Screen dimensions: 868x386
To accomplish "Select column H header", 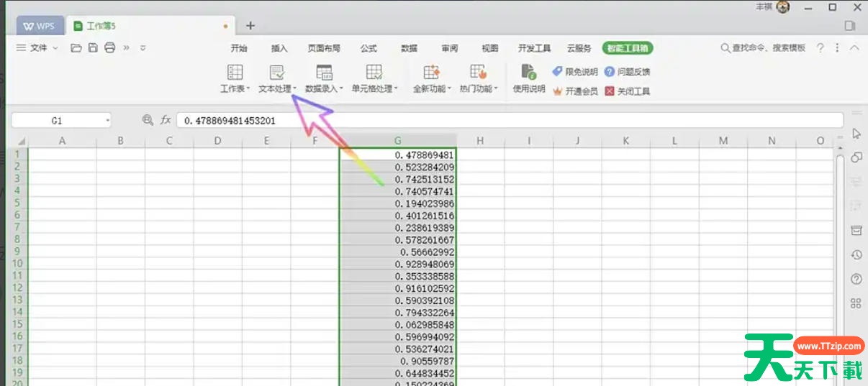I will point(480,141).
